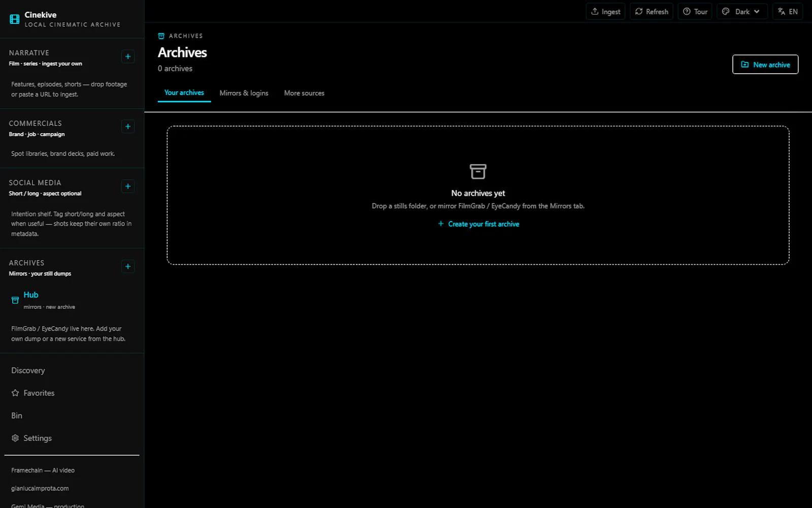Click the Tour help circle icon
This screenshot has height=508, width=812.
687,11
